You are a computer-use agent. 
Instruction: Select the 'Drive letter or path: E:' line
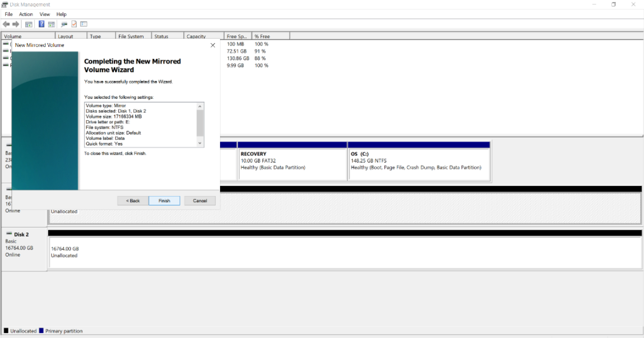tap(107, 122)
